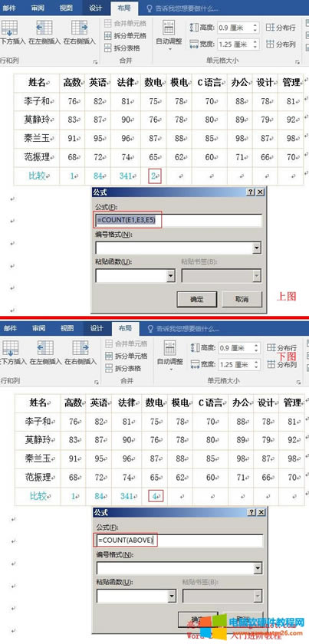Click 在右侧插入 icon in bottom screenshot ribbon
Screen dimensions: 309x644
pos(81,348)
